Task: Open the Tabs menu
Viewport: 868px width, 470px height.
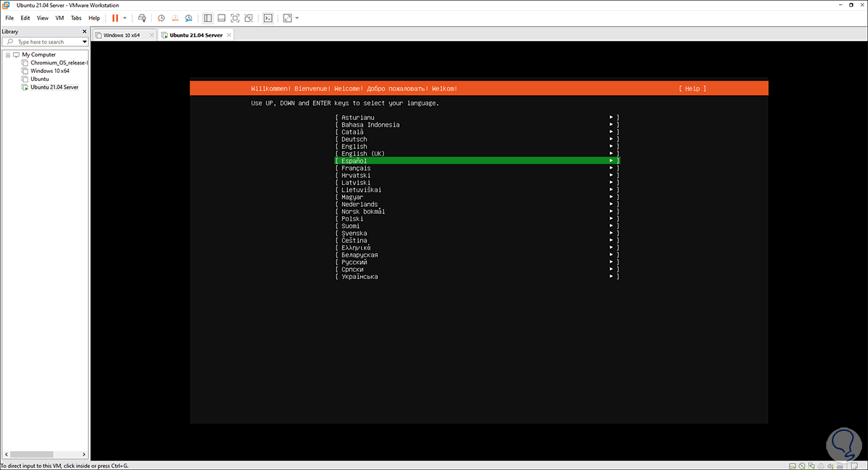Action: (x=76, y=17)
